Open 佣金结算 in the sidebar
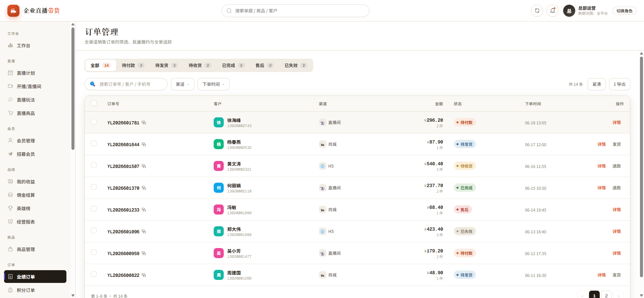The image size is (644, 298). coord(35,195)
